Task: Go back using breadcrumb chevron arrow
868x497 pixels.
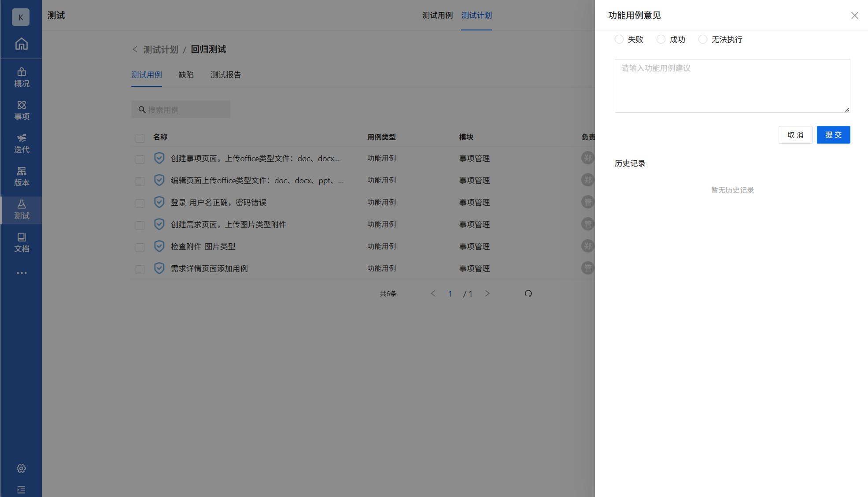Action: tap(135, 49)
